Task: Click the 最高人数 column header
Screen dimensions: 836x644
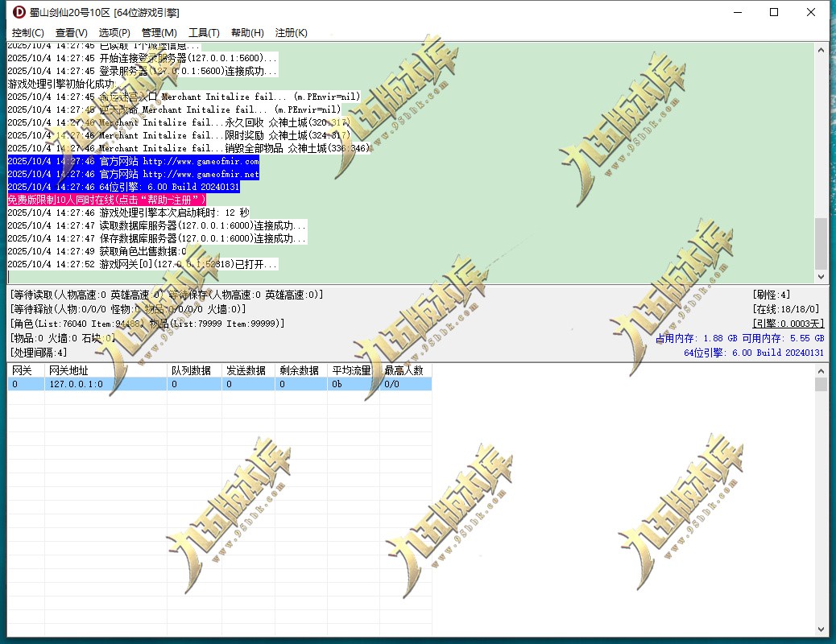Action: (x=404, y=370)
